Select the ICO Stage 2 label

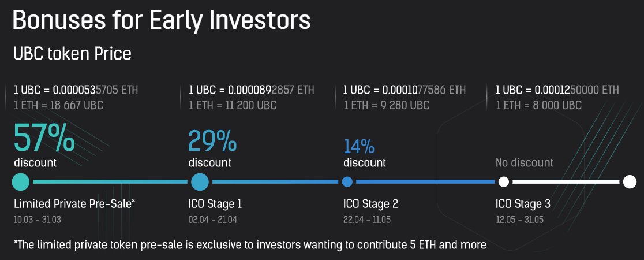tap(370, 204)
